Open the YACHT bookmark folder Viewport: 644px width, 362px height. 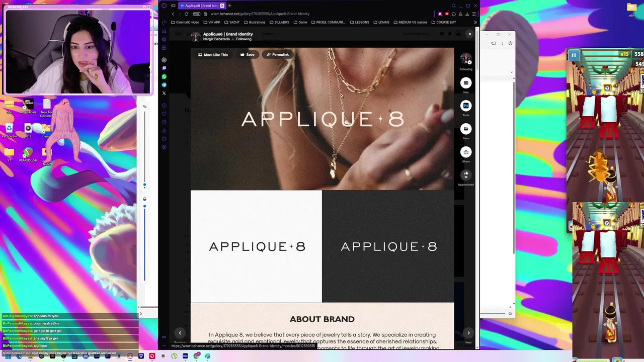click(x=231, y=22)
